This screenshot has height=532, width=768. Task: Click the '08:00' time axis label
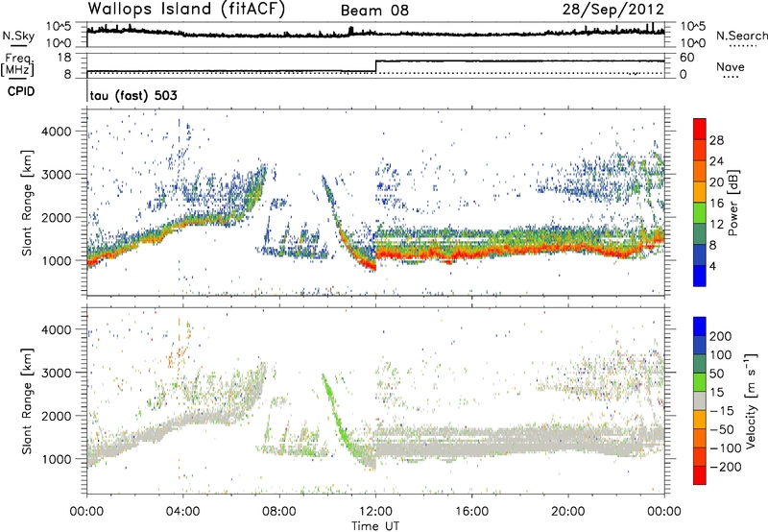tap(278, 512)
